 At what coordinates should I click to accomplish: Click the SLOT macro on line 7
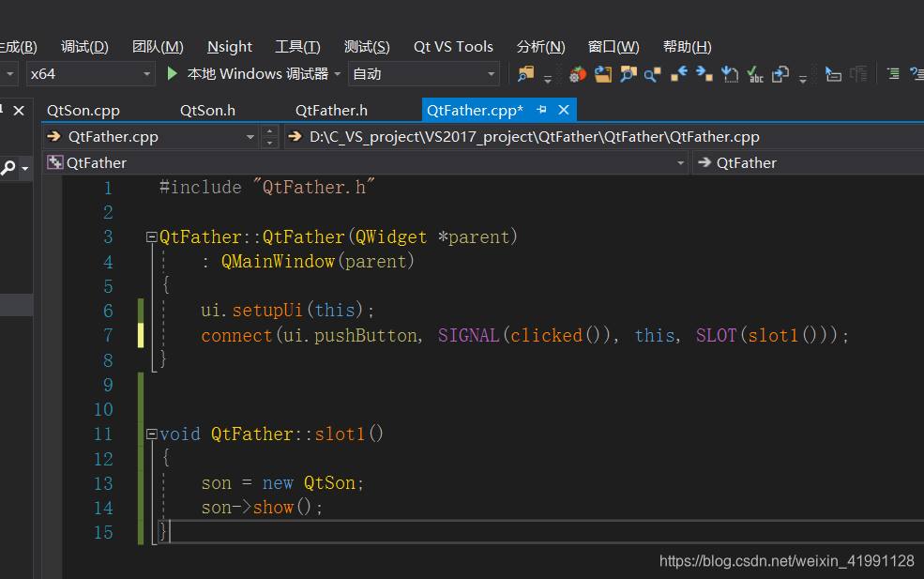click(x=716, y=336)
